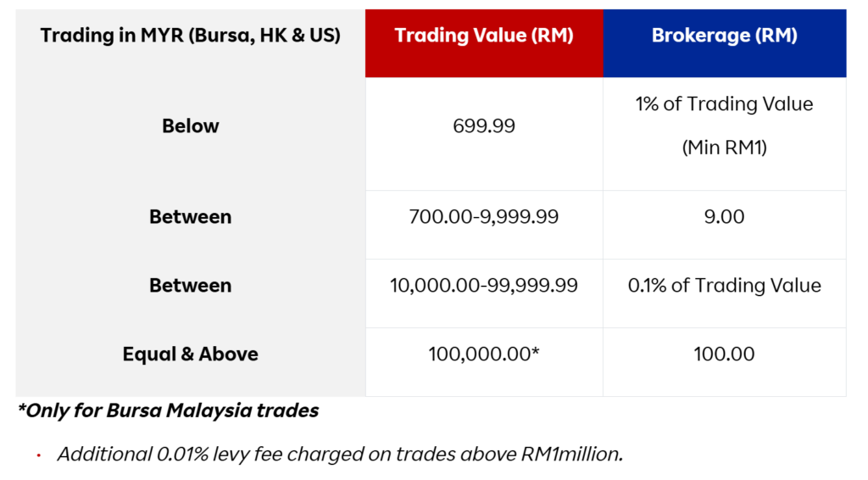
Task: Click the '1% of Trading Value' text
Action: click(724, 104)
